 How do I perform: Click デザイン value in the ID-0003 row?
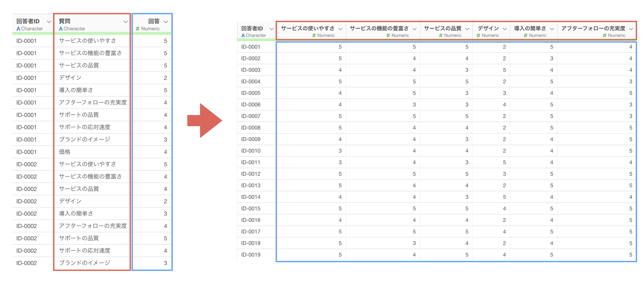coord(504,70)
